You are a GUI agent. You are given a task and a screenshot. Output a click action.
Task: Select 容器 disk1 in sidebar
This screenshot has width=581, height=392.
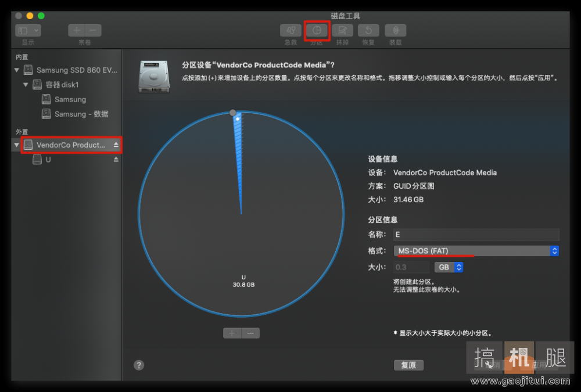[56, 84]
